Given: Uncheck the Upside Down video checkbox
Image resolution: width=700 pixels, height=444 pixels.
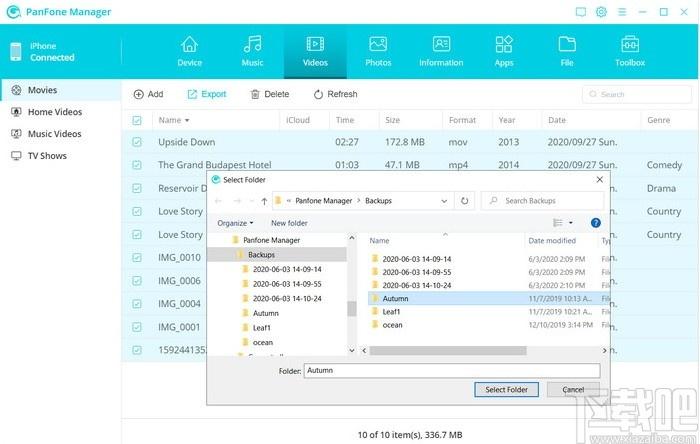Looking at the screenshot, I should pos(137,142).
